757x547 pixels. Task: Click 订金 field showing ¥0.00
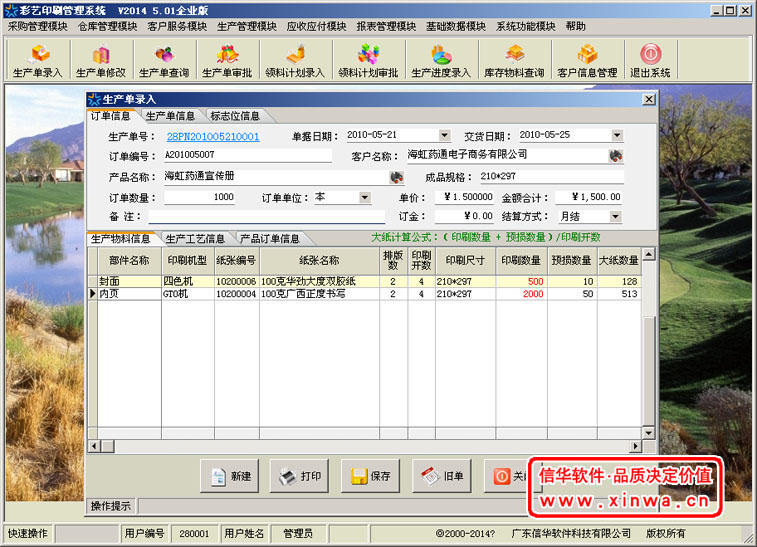464,216
